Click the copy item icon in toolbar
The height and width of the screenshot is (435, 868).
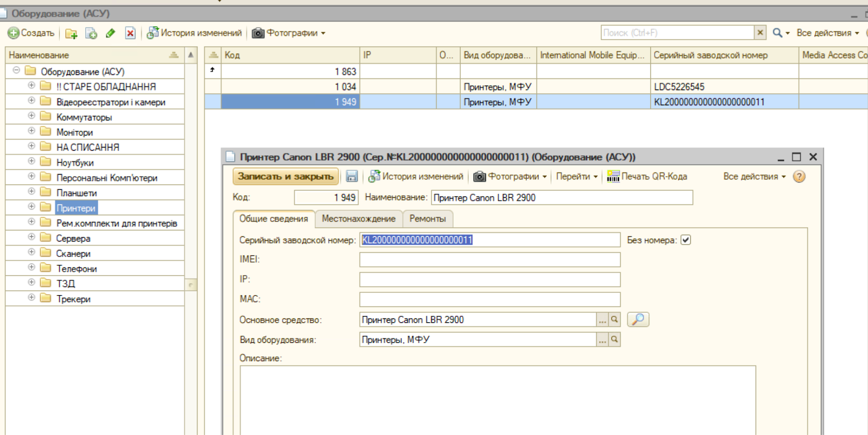click(x=91, y=34)
